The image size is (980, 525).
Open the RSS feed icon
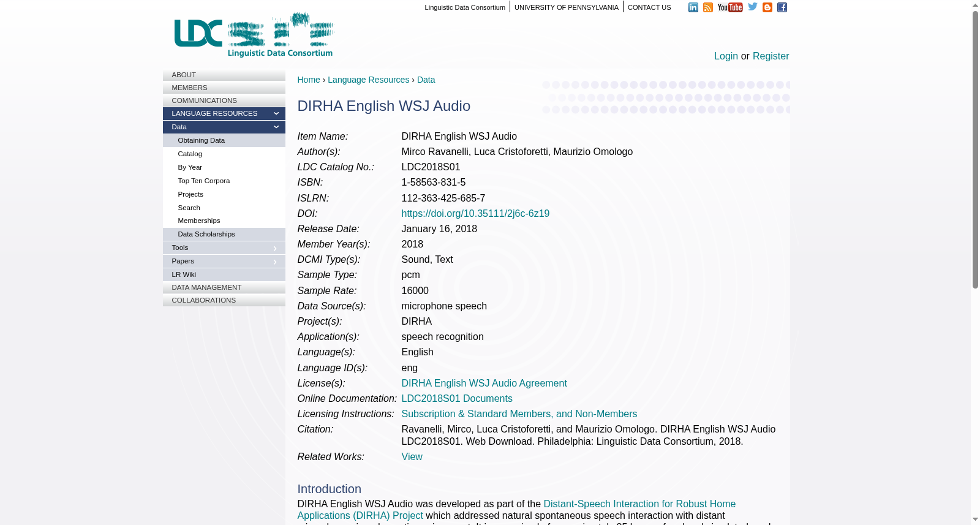pyautogui.click(x=708, y=7)
